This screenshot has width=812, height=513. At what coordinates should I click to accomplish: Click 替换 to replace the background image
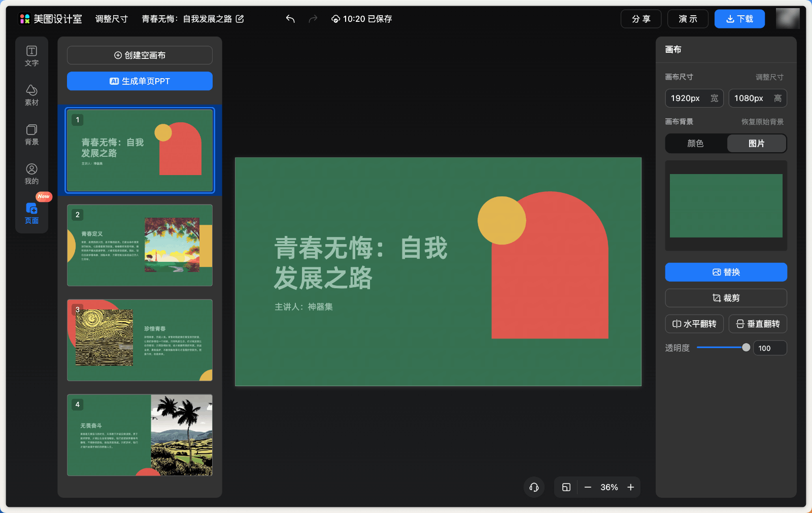726,272
